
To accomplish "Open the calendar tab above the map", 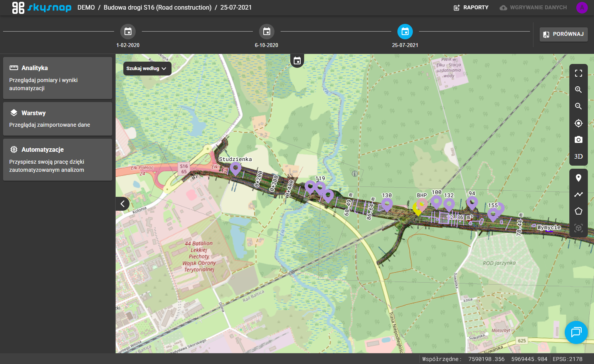I will coord(297,61).
